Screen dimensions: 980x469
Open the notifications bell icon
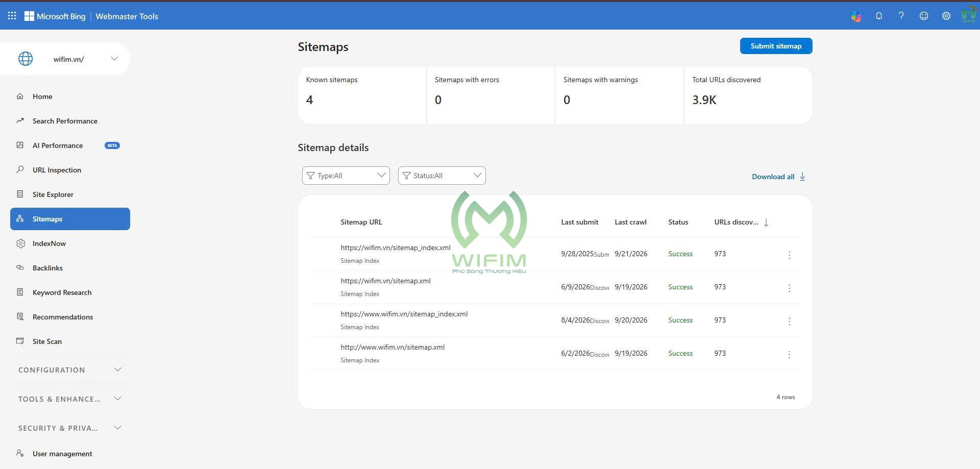(879, 16)
